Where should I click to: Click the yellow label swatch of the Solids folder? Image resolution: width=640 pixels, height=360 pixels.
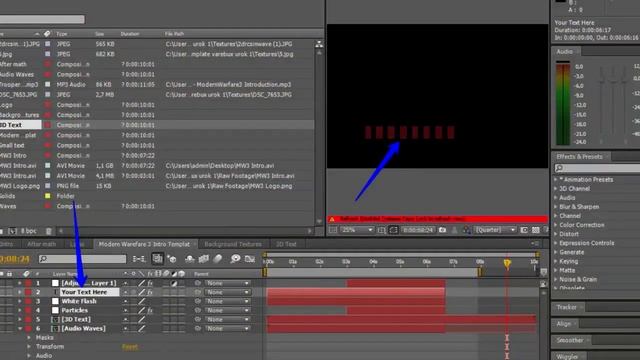click(x=48, y=196)
